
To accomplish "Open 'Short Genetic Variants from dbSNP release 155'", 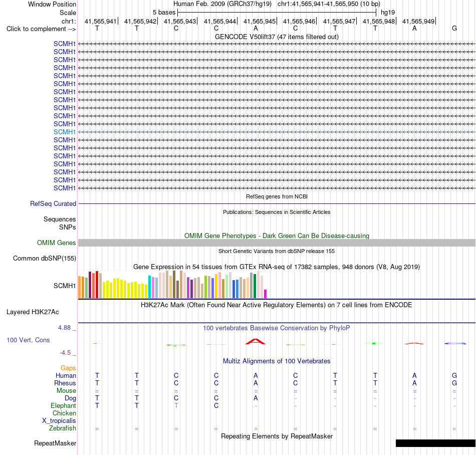I will tap(277, 251).
